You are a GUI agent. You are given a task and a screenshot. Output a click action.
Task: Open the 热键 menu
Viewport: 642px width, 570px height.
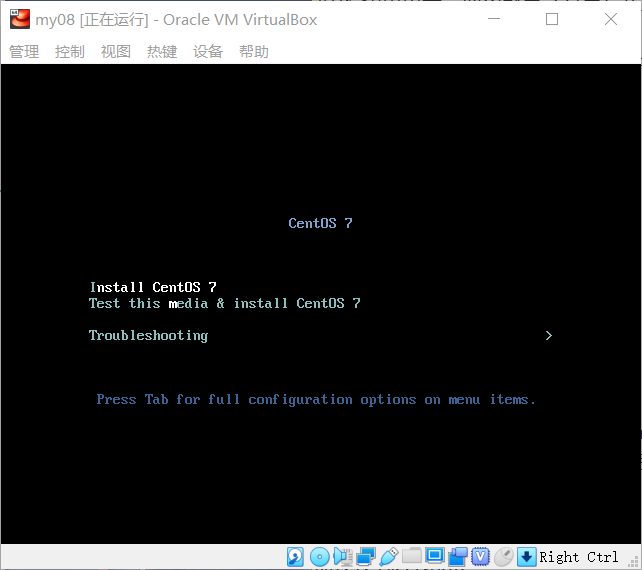click(x=162, y=52)
